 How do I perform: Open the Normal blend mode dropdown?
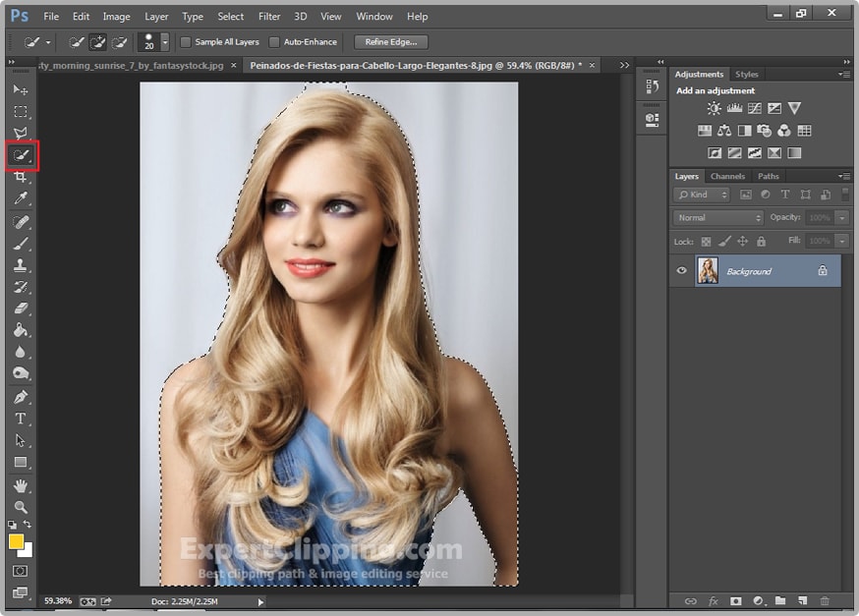point(718,217)
